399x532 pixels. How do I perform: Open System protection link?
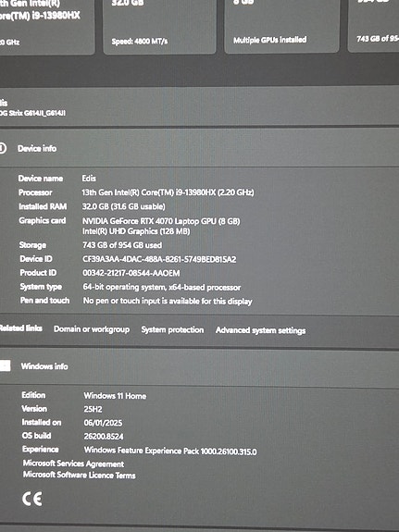(172, 329)
